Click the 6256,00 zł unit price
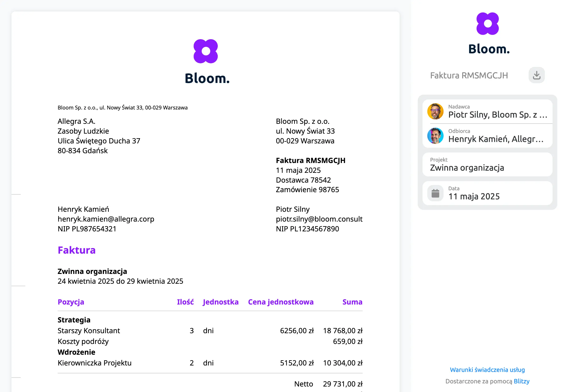The height and width of the screenshot is (392, 564). point(297,331)
